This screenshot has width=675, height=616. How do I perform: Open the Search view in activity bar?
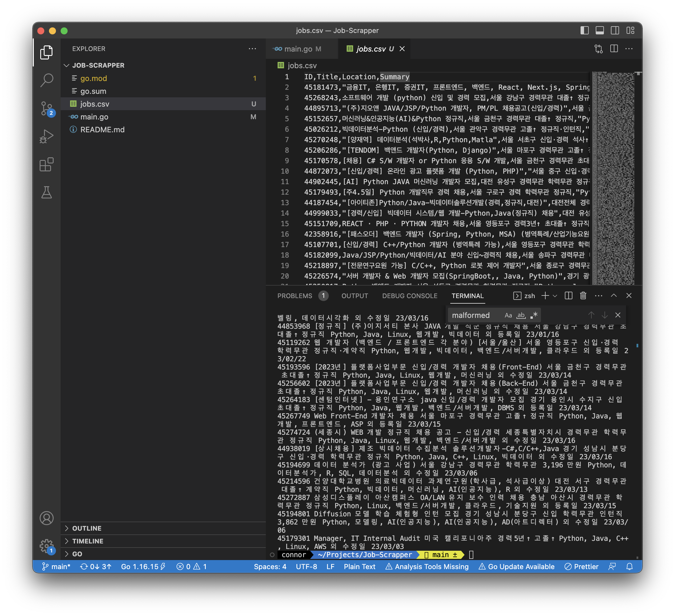47,80
